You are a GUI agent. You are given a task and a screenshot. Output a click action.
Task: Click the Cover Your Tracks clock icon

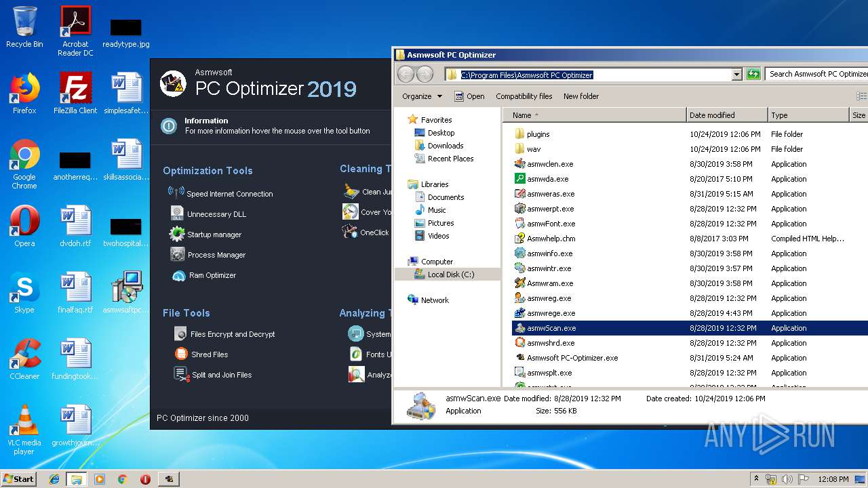click(351, 211)
